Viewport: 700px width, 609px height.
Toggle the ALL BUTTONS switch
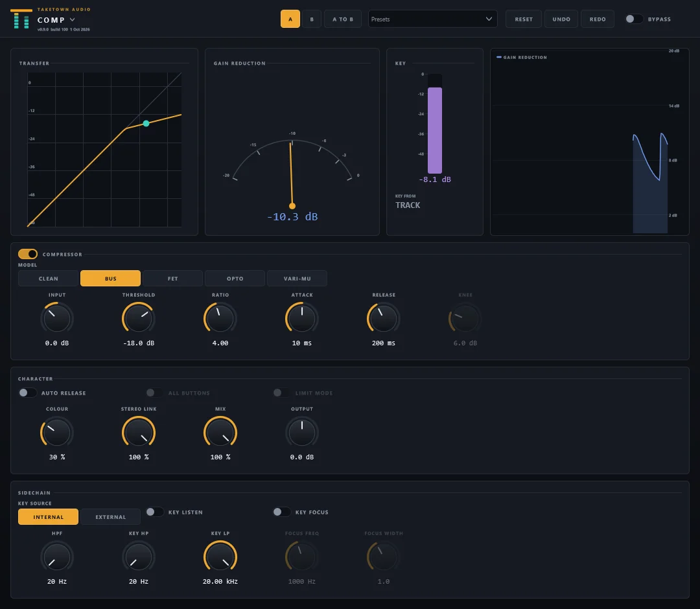coord(154,393)
